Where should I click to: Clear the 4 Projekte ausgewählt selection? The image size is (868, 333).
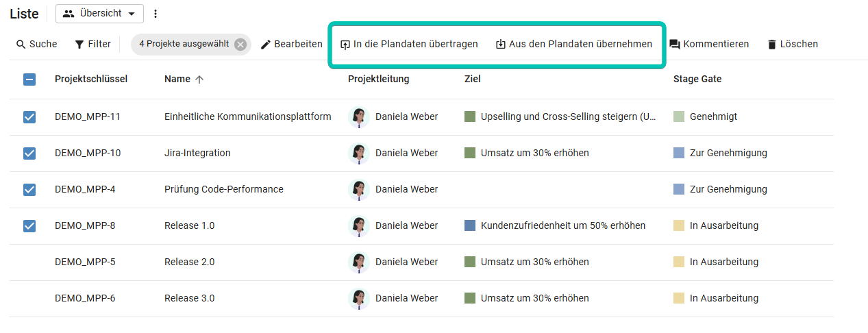click(240, 44)
